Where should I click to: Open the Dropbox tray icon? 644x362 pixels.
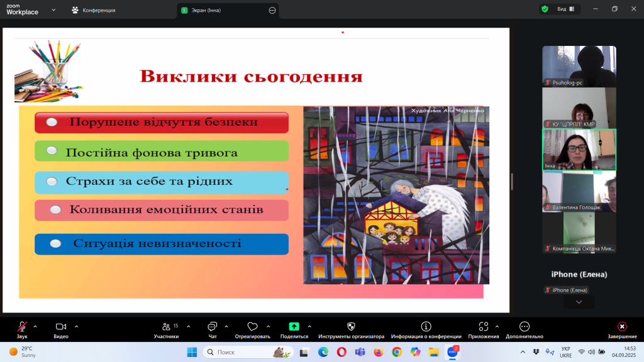tap(536, 352)
